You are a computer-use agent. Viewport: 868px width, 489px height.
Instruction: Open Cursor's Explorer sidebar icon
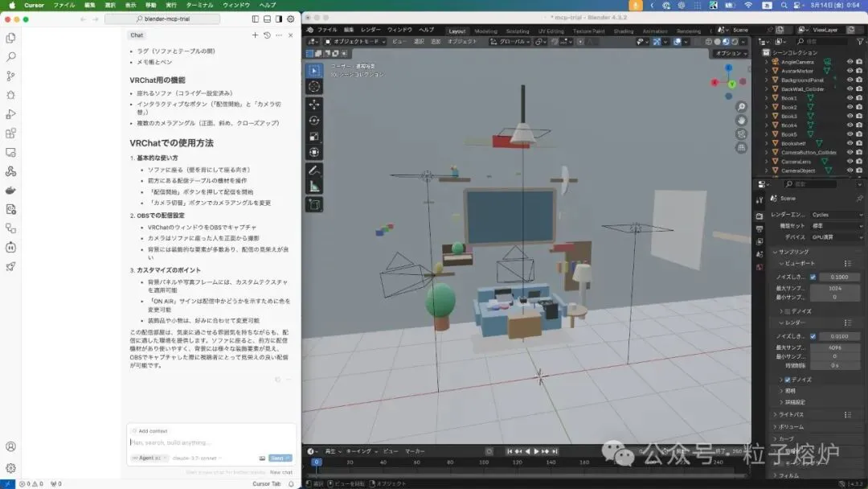pos(10,39)
